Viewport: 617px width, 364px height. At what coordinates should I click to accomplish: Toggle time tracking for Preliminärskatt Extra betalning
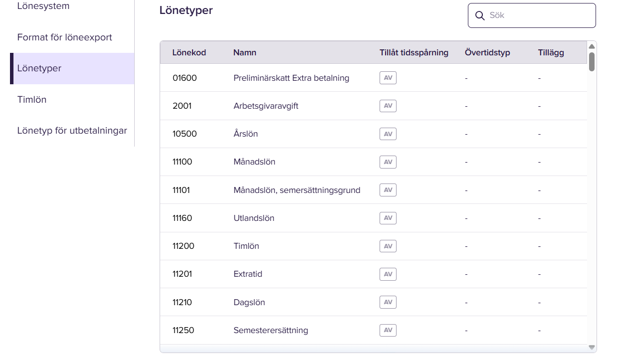tap(388, 78)
